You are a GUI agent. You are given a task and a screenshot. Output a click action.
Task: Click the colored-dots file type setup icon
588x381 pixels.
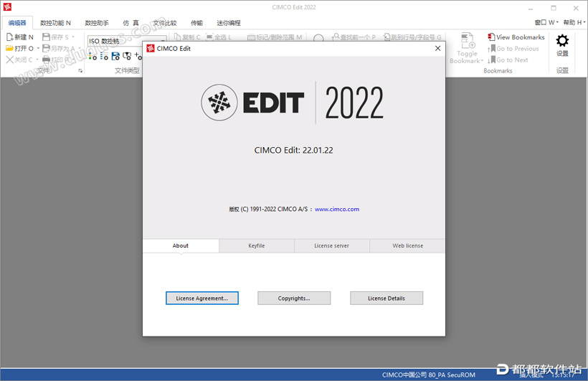coord(93,56)
